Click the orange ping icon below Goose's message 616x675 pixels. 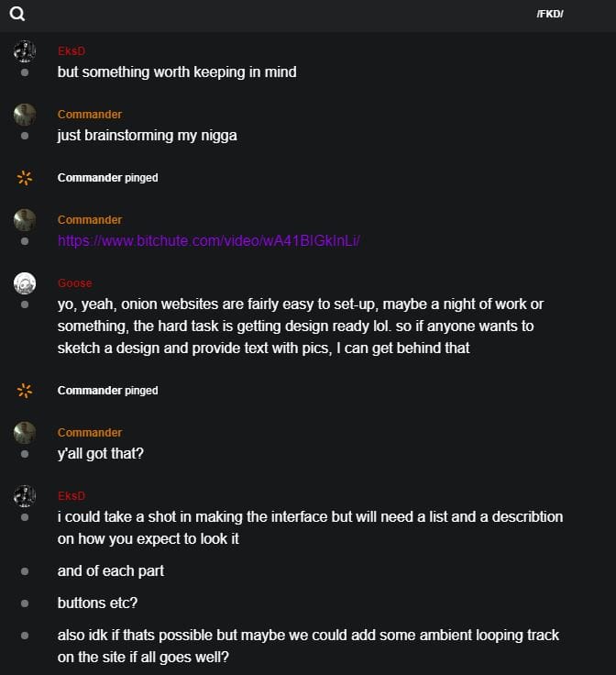pyautogui.click(x=25, y=391)
